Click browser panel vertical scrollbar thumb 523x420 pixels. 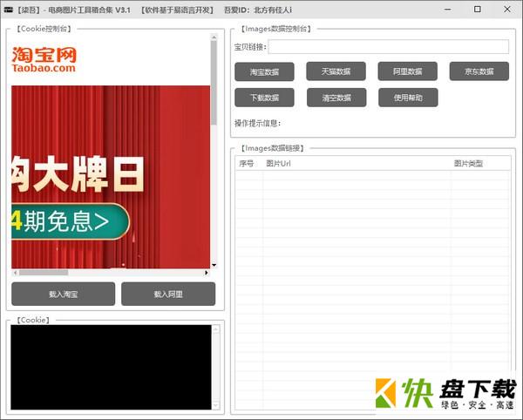click(214, 82)
